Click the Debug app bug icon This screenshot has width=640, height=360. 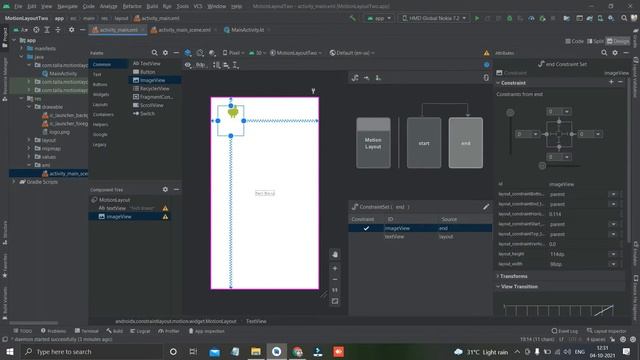click(x=509, y=18)
